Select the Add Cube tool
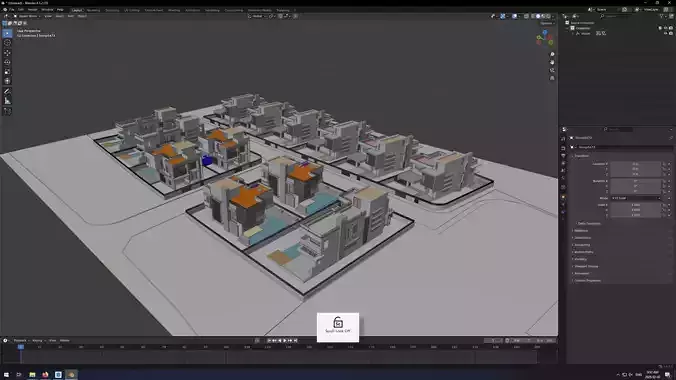Image resolution: width=676 pixels, height=380 pixels. tap(7, 111)
